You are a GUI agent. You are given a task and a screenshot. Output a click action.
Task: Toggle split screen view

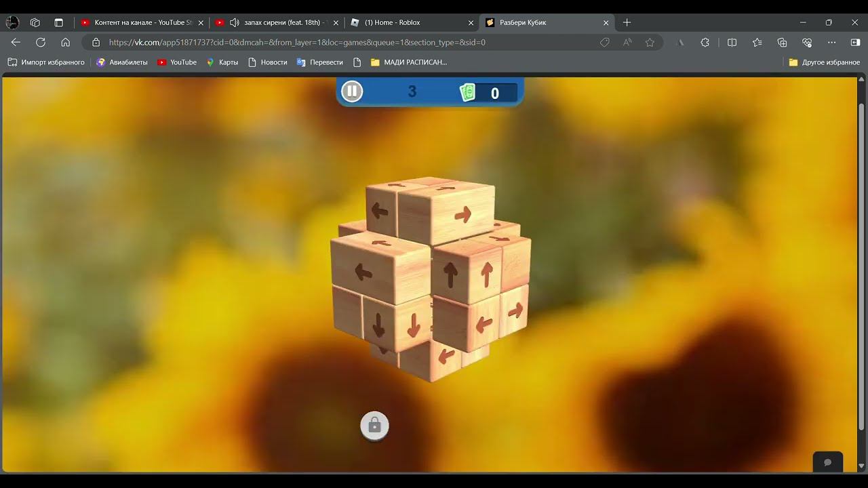coord(732,42)
